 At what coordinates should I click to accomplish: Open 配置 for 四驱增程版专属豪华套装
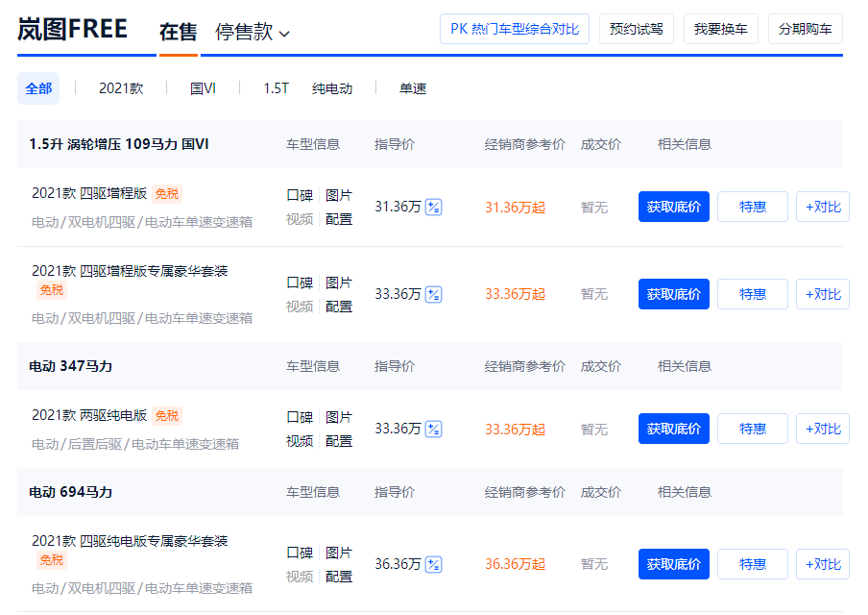point(339,307)
